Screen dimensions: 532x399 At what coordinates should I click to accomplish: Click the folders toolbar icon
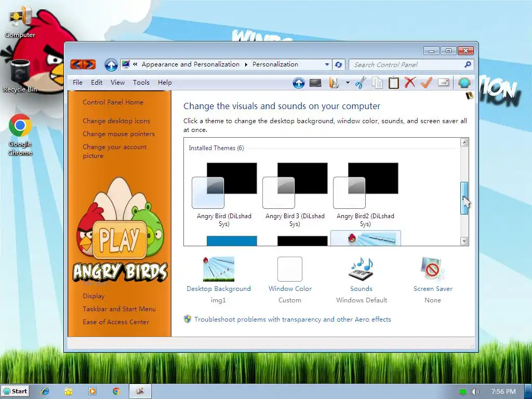pyautogui.click(x=334, y=83)
